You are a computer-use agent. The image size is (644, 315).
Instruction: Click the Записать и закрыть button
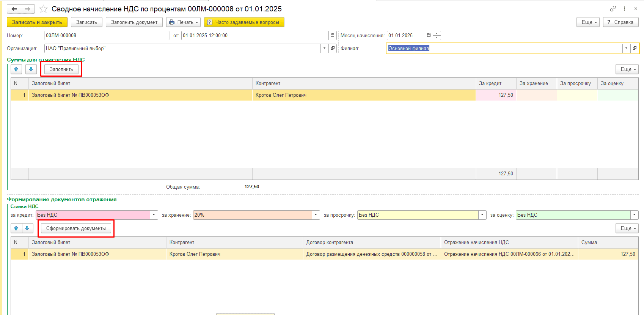point(37,22)
